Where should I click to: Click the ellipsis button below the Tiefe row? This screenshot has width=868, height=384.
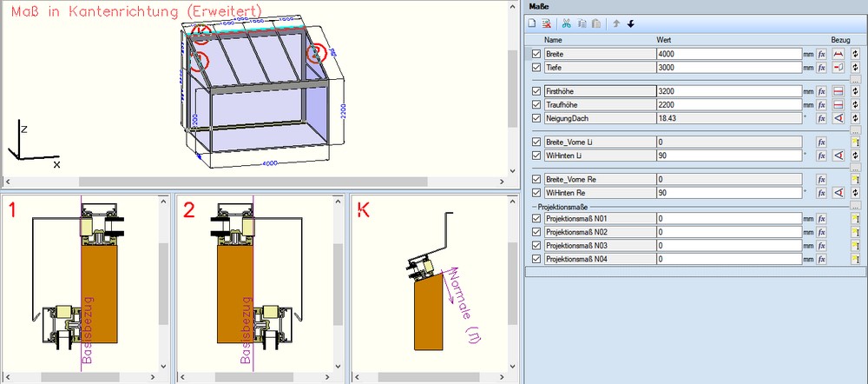click(x=855, y=79)
